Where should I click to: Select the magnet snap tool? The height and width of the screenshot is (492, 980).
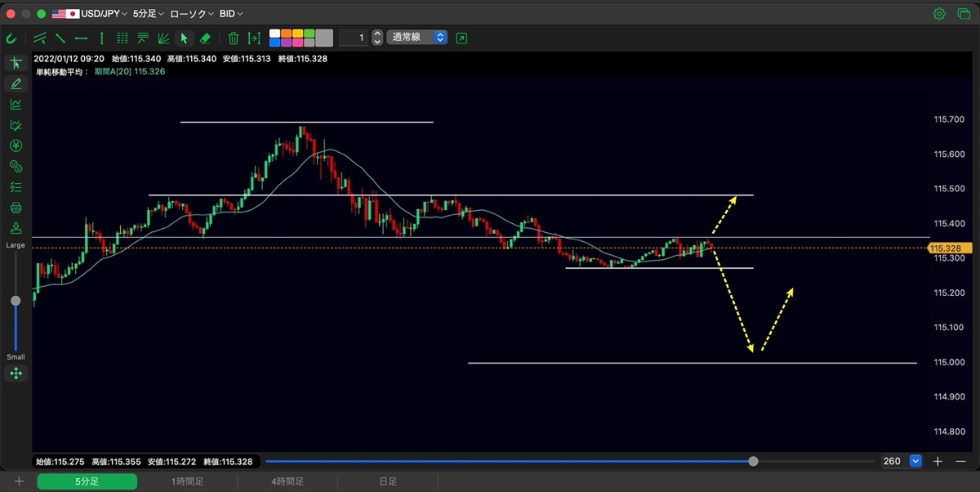[11, 38]
